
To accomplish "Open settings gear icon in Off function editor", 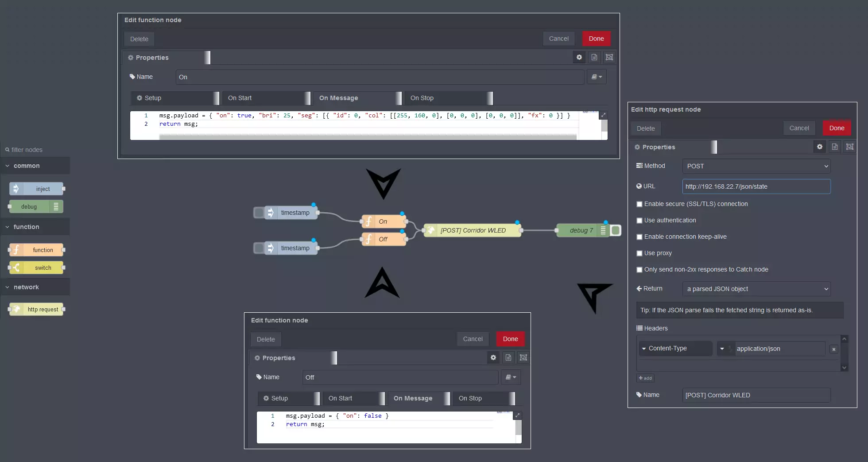I will pos(493,357).
